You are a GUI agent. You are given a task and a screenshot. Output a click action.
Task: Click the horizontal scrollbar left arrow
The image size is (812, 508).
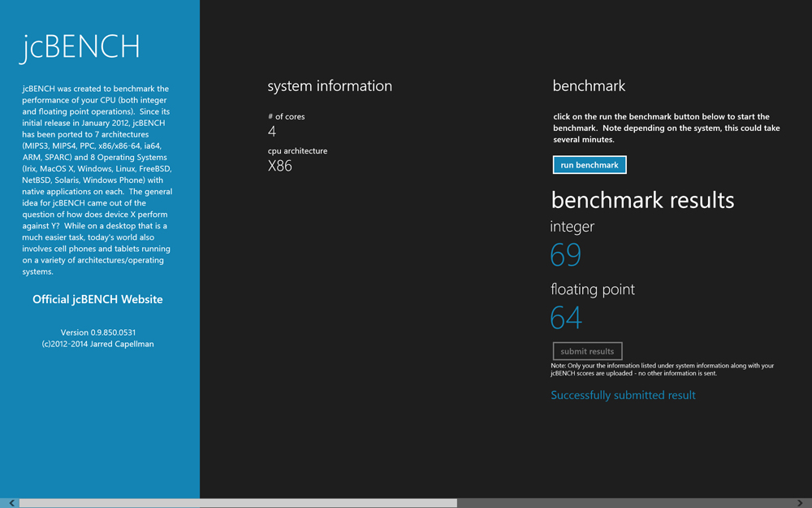click(x=11, y=503)
